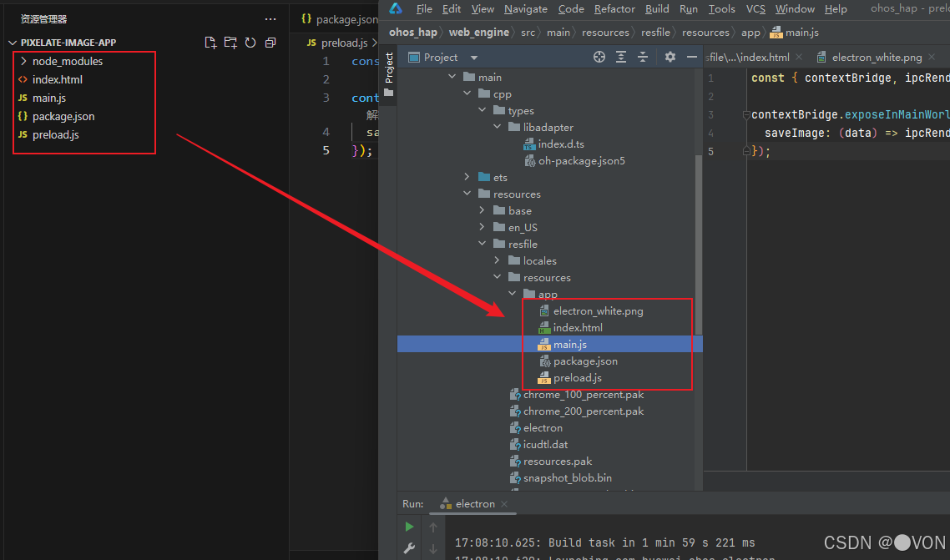Collapse all folders in VS Code explorer
The height and width of the screenshot is (560, 950).
coord(270,43)
